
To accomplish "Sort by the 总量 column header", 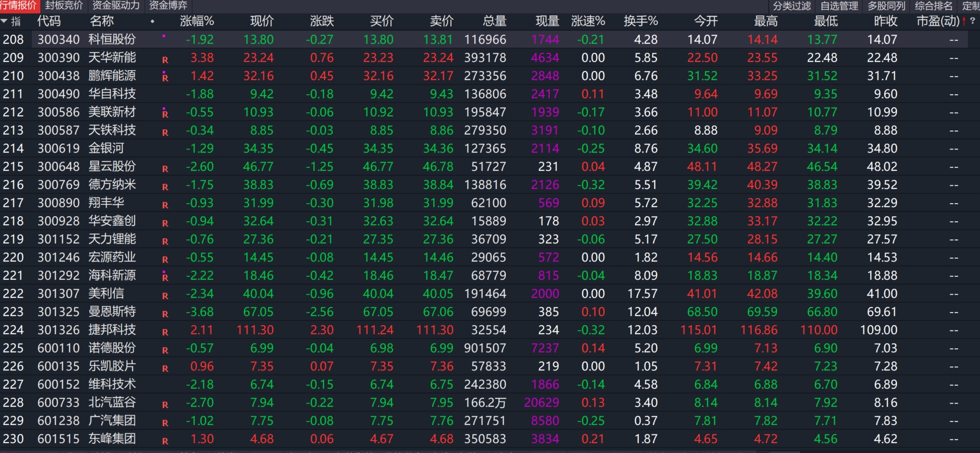I will (x=495, y=21).
